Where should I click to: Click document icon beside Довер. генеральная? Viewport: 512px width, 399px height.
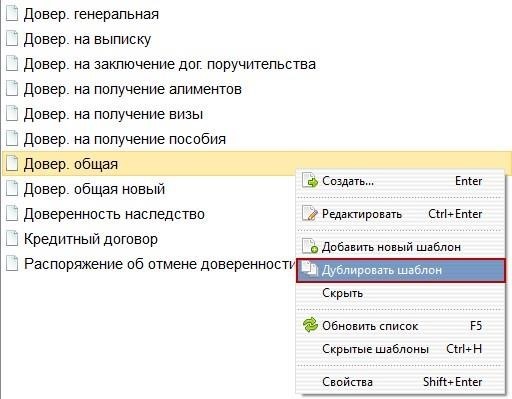click(12, 14)
